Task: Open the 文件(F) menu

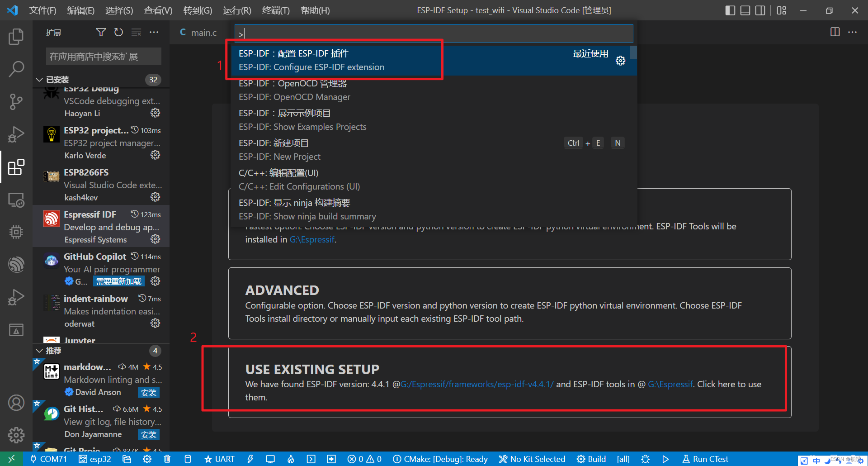Action: click(43, 10)
